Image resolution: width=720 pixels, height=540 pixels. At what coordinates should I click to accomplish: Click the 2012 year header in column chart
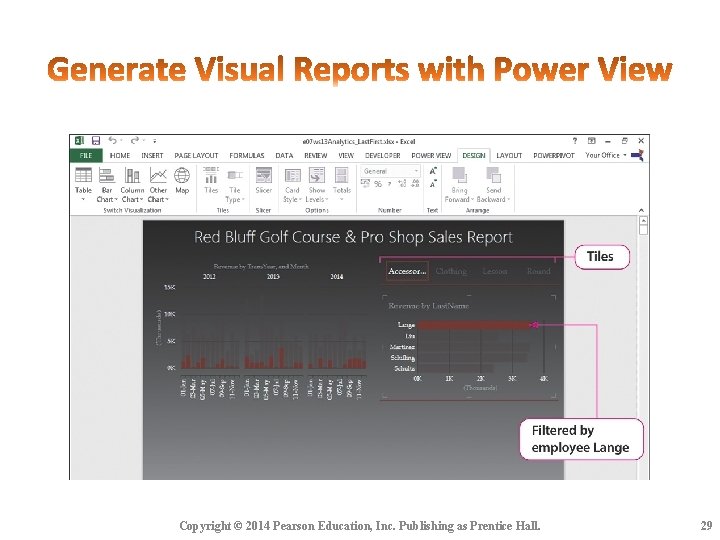(209, 276)
